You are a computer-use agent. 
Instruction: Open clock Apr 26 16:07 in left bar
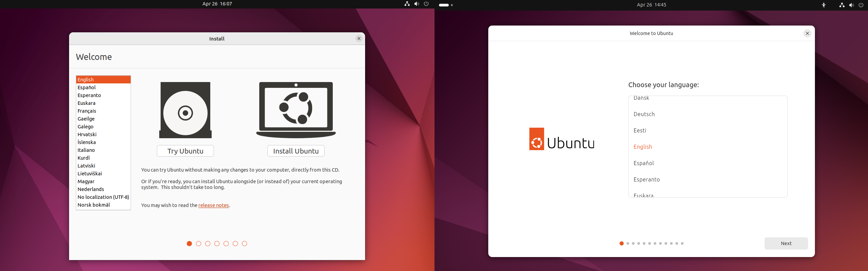coord(217,4)
